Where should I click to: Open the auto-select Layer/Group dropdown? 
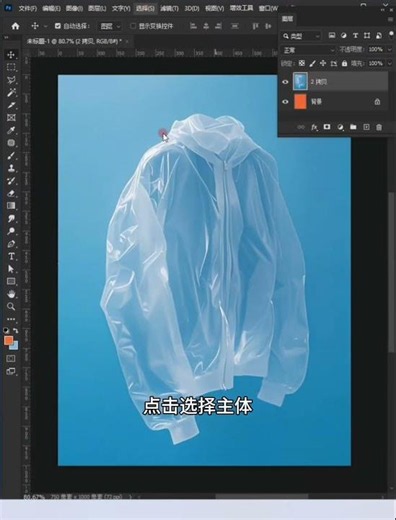coord(110,26)
